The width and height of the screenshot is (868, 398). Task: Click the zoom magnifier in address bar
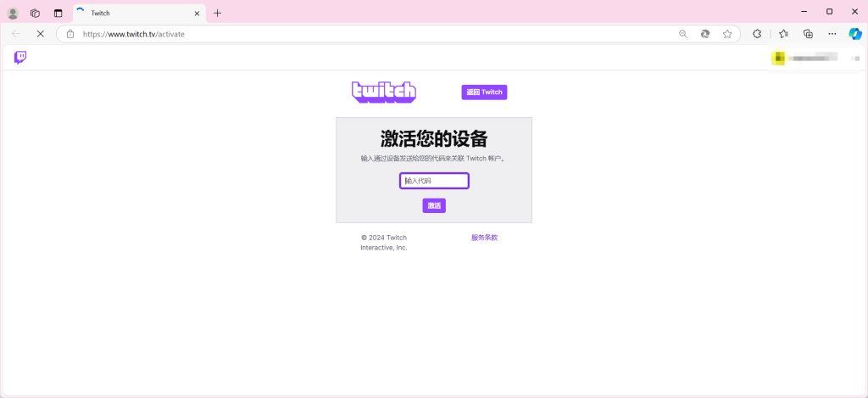click(x=683, y=34)
